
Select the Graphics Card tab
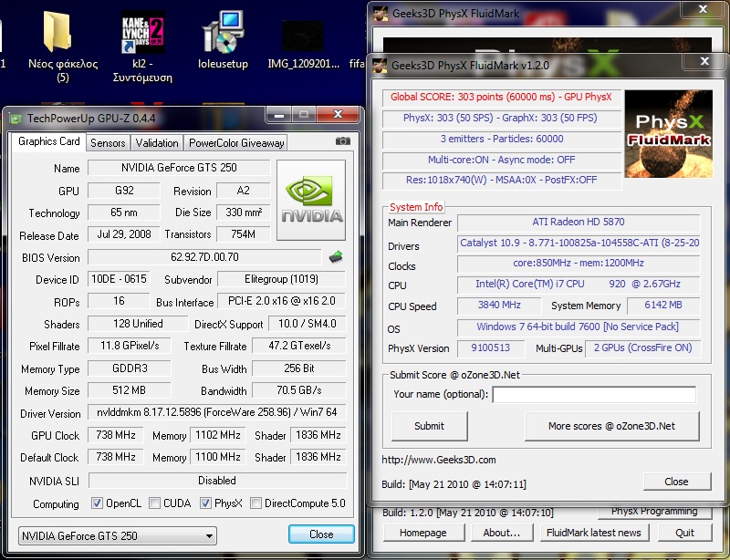[x=49, y=141]
